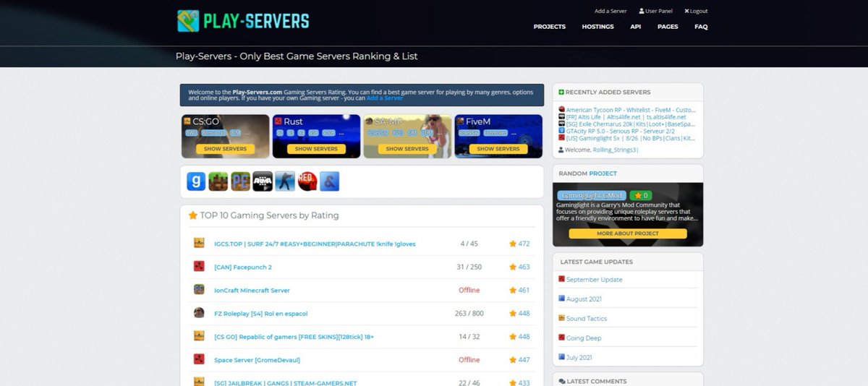Open [SG] JAILBREAK | GANGS server link
Viewport: 868px width, 386px height.
(285, 382)
